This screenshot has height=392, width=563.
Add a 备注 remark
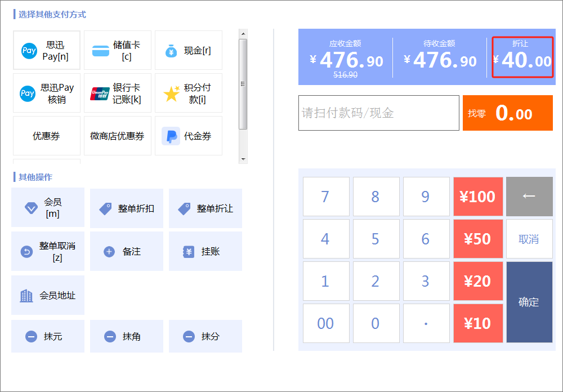pos(126,251)
